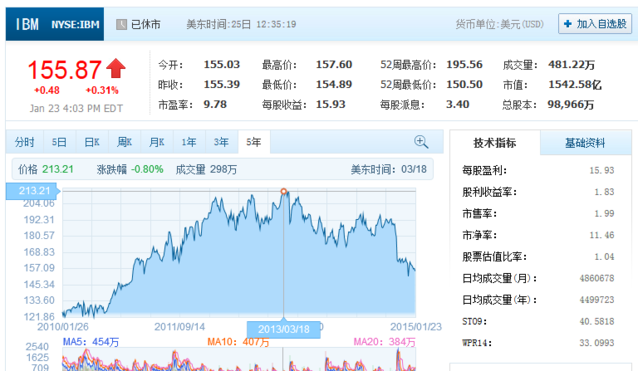Open the 周K chart tab
This screenshot has height=371, width=638.
[124, 142]
